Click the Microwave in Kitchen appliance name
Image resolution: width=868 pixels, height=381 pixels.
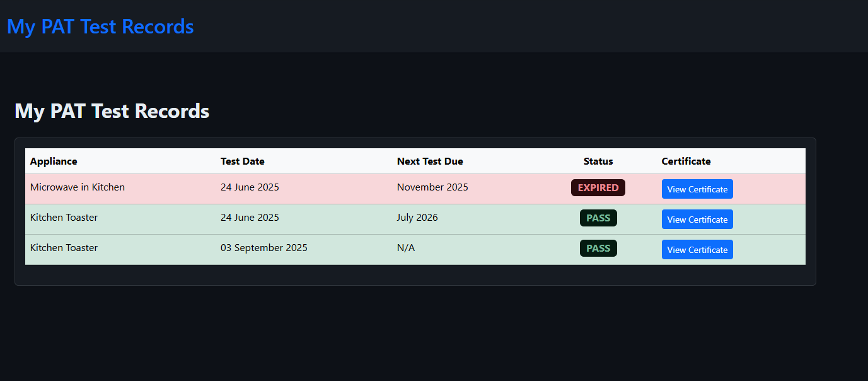pyautogui.click(x=78, y=187)
